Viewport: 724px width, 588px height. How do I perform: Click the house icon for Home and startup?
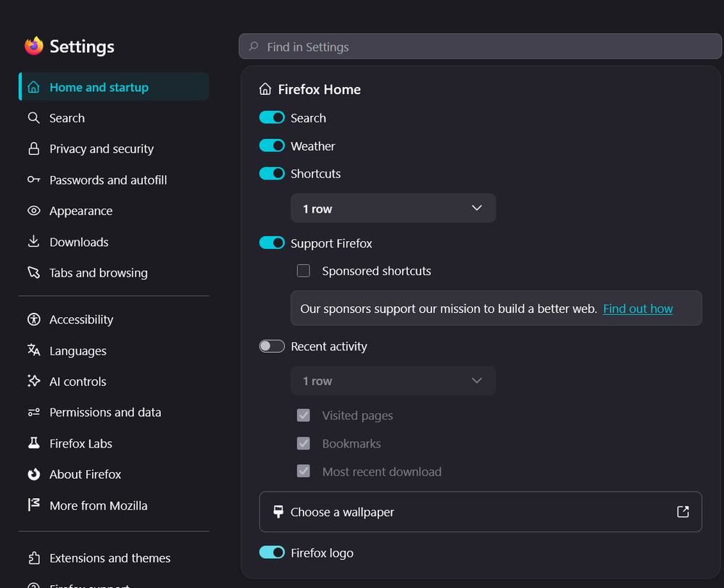pos(34,87)
